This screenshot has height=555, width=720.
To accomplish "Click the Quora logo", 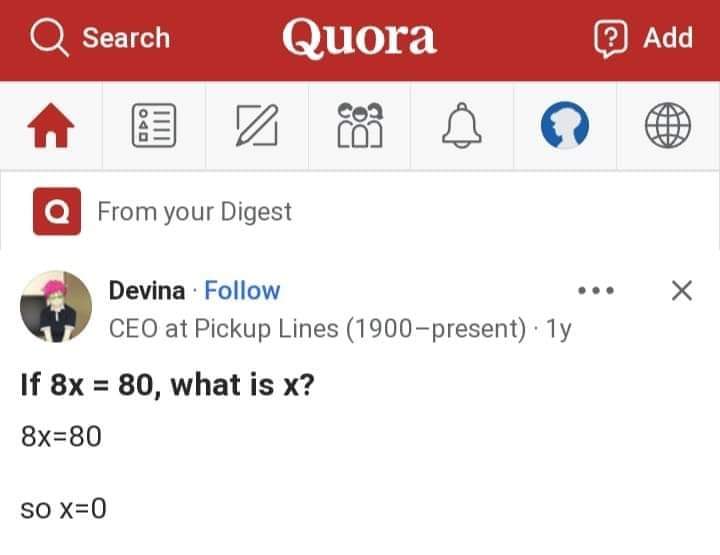I will point(359,38).
